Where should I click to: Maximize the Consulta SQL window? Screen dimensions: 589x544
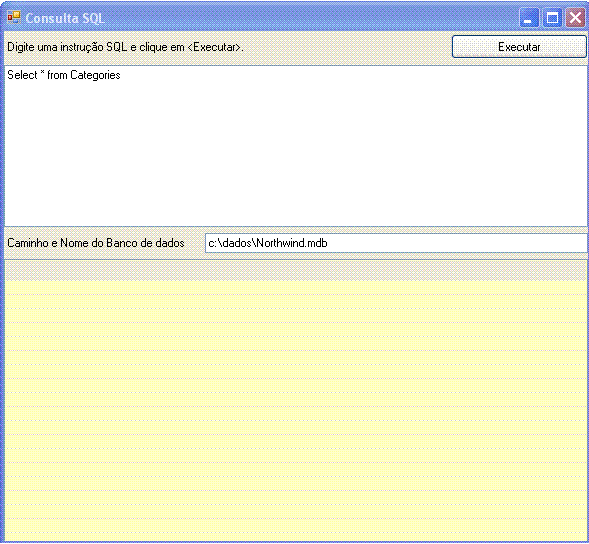[552, 18]
